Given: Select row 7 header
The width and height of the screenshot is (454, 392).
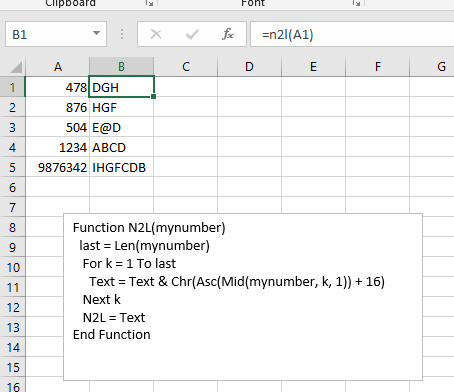Looking at the screenshot, I should 12,207.
